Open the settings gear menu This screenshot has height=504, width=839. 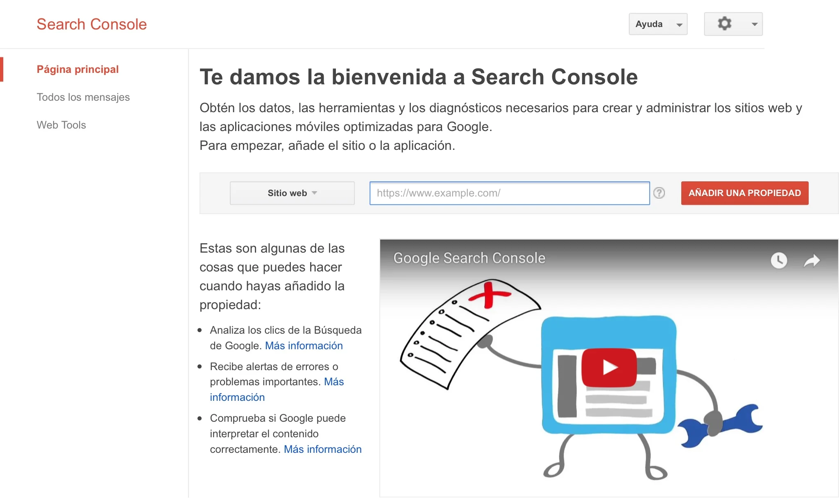(x=733, y=24)
